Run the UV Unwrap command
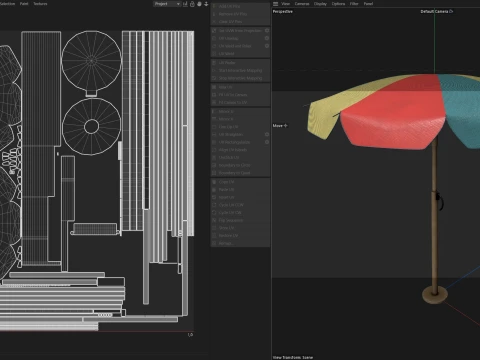This screenshot has height=360, width=480. tap(237, 38)
